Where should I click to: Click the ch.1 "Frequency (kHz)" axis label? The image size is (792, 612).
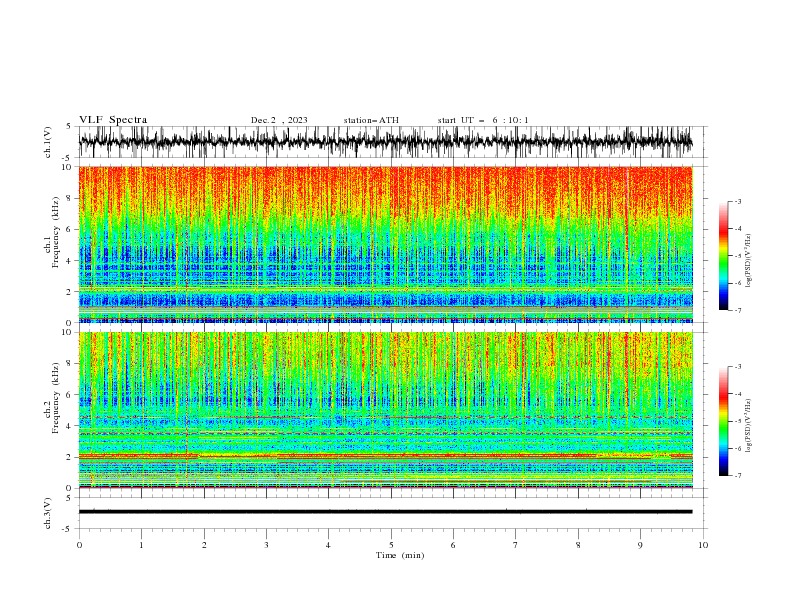pyautogui.click(x=56, y=233)
